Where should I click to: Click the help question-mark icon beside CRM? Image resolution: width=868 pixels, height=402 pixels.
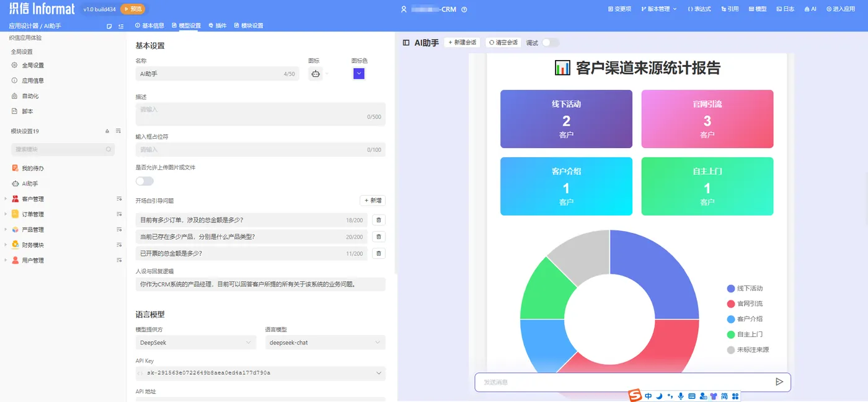pos(464,9)
